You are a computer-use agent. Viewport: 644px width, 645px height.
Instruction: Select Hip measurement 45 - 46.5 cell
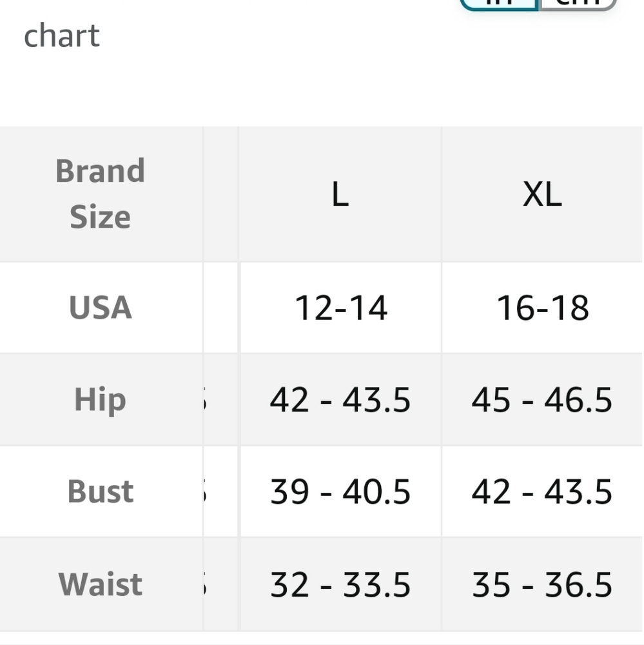542,399
